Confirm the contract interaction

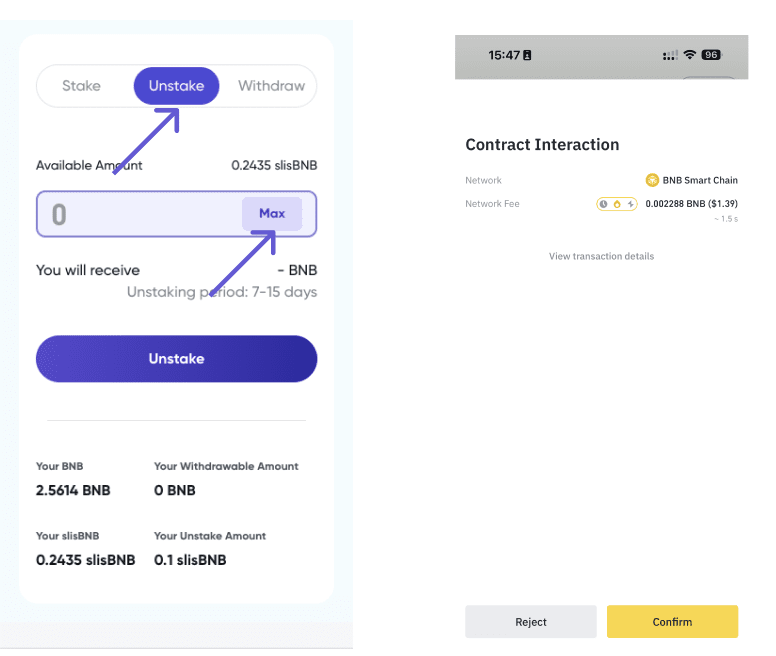click(x=672, y=622)
